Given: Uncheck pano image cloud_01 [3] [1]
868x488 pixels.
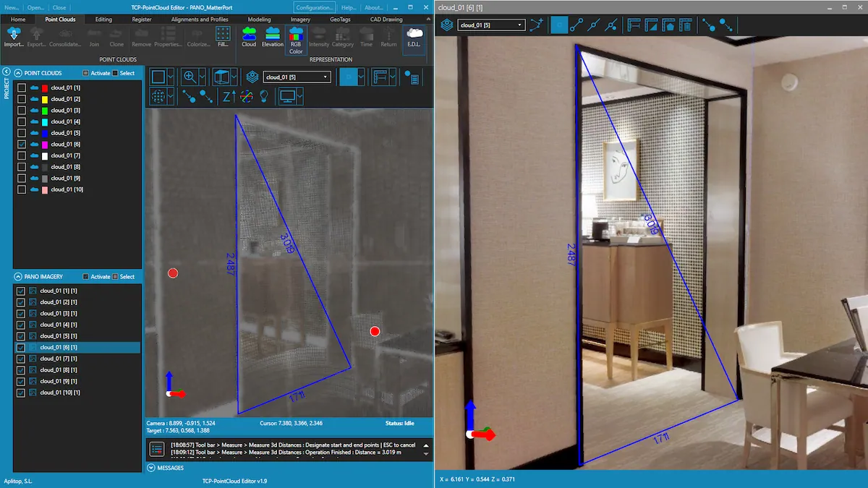Looking at the screenshot, I should pyautogui.click(x=22, y=313).
